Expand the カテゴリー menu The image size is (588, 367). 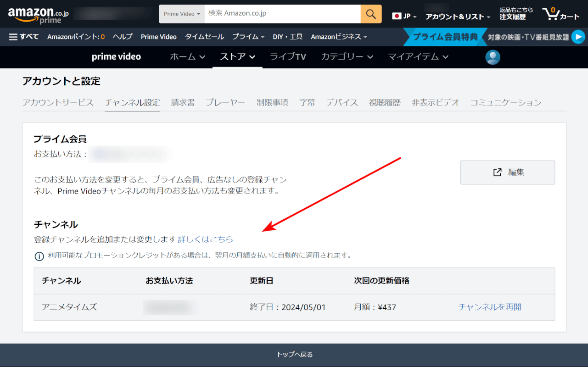coord(347,57)
